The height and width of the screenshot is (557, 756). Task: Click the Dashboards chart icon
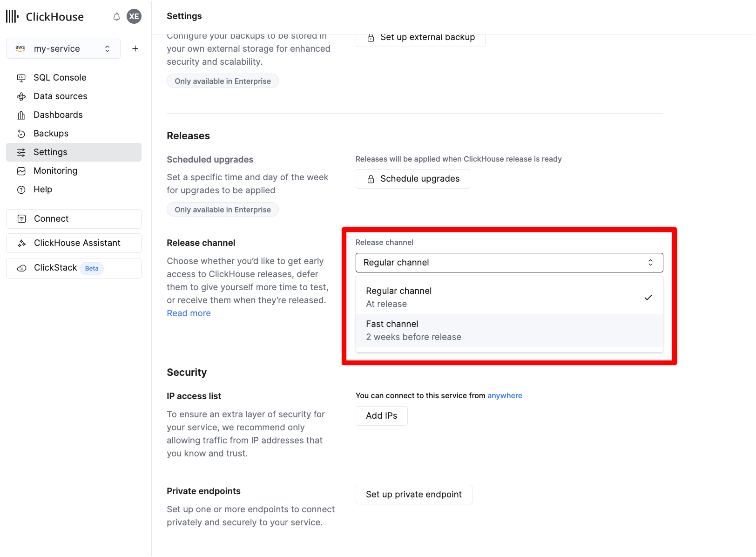click(x=21, y=115)
